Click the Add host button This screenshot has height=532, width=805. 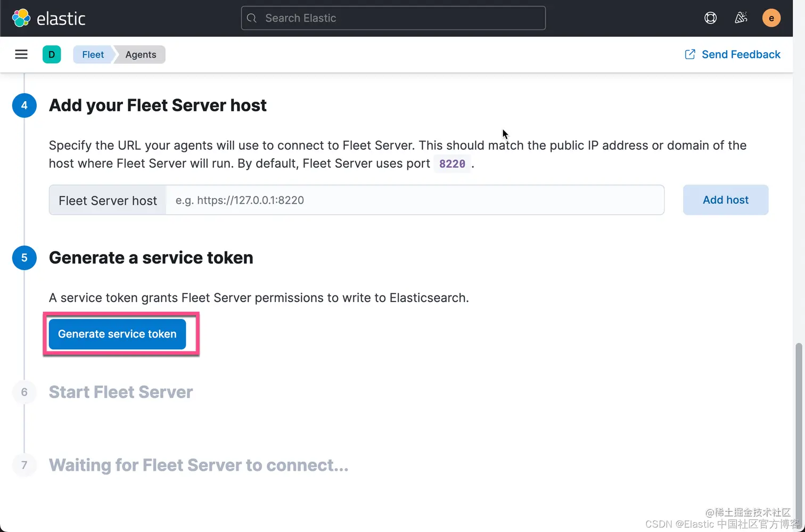pyautogui.click(x=725, y=200)
